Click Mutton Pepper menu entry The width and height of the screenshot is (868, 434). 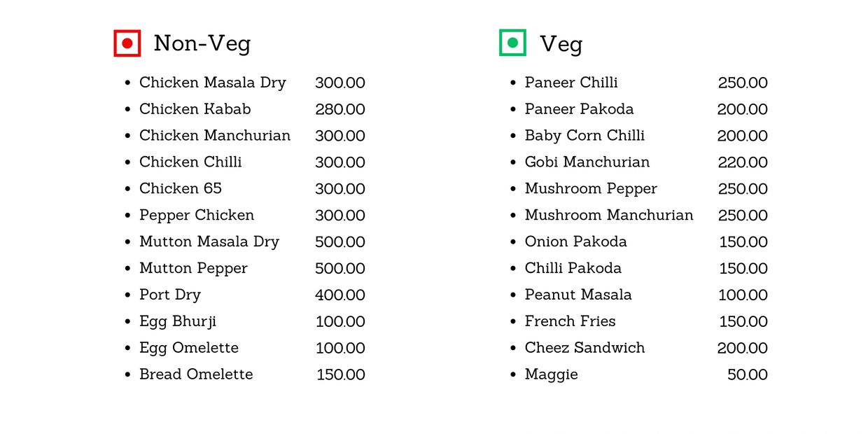[193, 268]
